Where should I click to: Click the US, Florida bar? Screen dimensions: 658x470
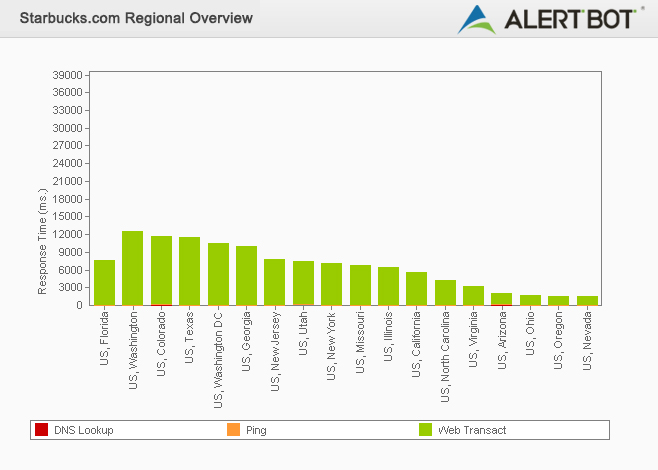(104, 282)
